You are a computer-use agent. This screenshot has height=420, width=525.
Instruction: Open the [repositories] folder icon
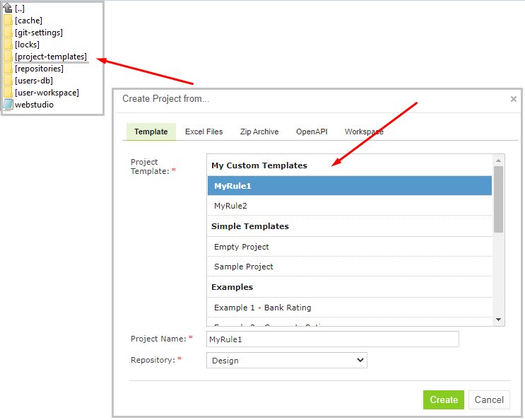click(8, 69)
